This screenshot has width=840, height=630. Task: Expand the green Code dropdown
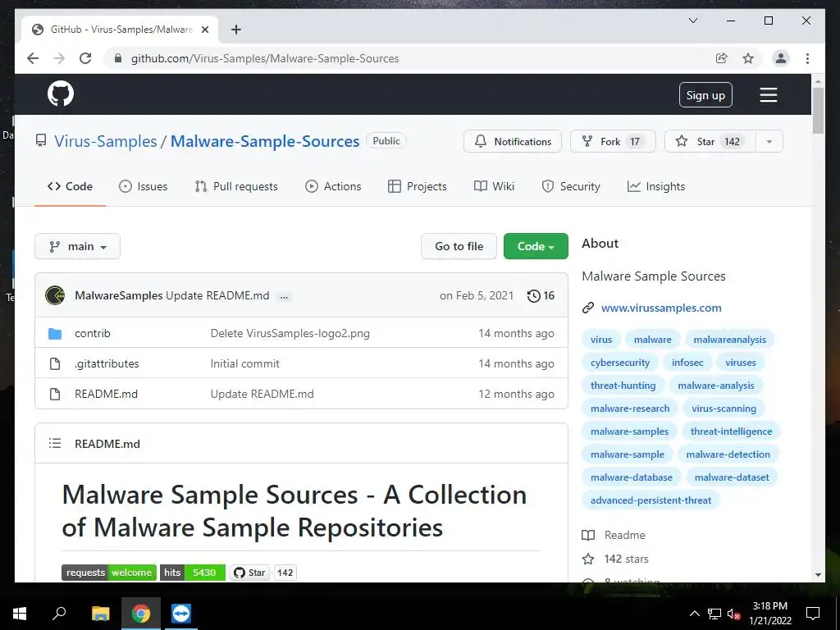point(536,246)
